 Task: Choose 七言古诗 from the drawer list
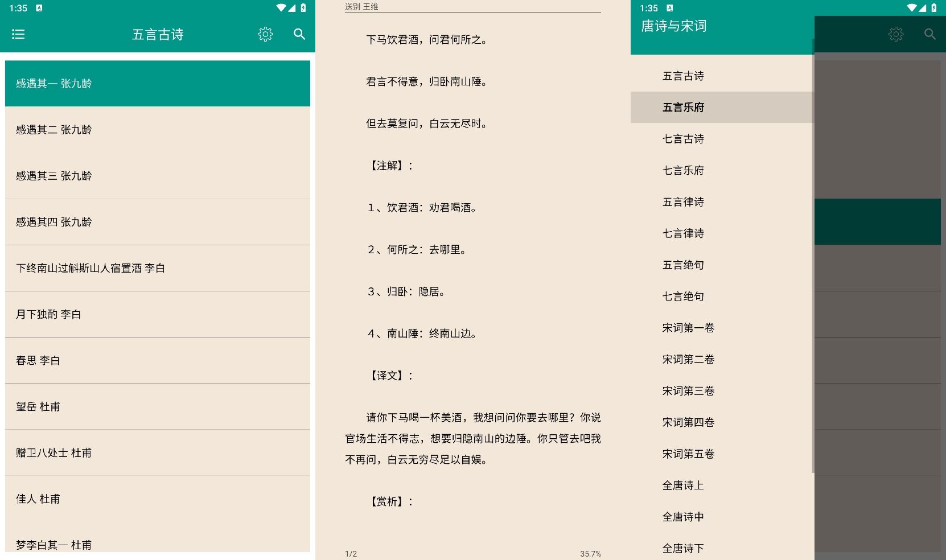click(x=683, y=138)
